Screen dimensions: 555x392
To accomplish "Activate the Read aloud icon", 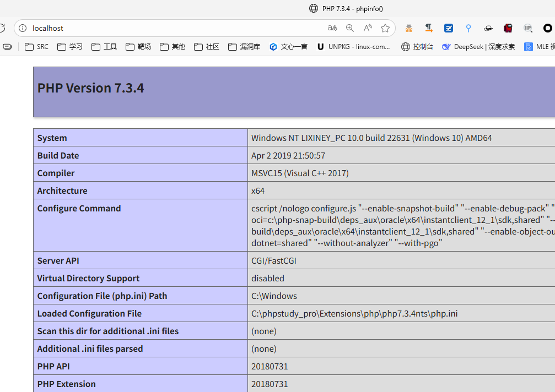I will tap(368, 28).
